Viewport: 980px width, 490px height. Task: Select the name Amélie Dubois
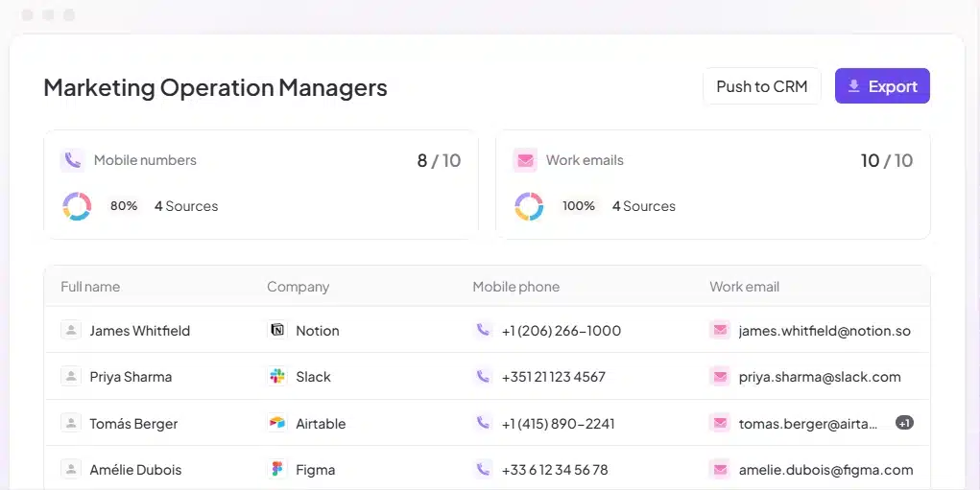[x=135, y=470]
